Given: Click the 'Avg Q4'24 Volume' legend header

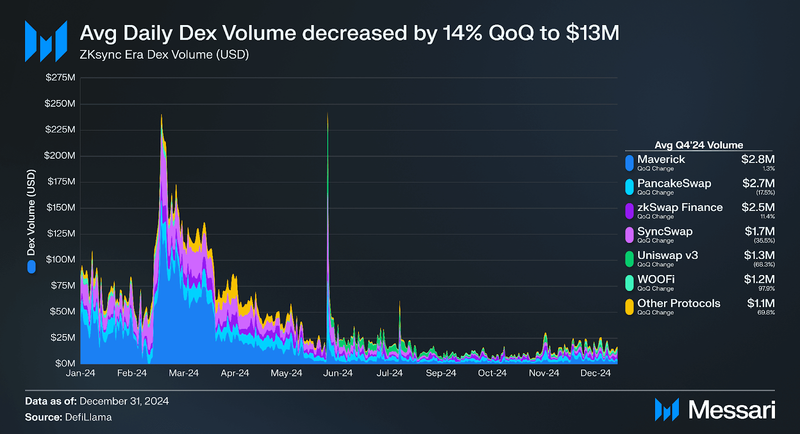Looking at the screenshot, I should [x=698, y=145].
